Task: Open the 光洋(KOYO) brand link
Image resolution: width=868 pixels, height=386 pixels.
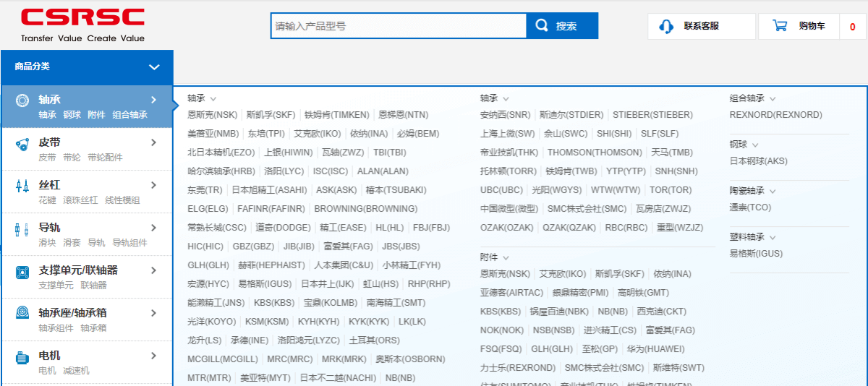Action: click(212, 322)
